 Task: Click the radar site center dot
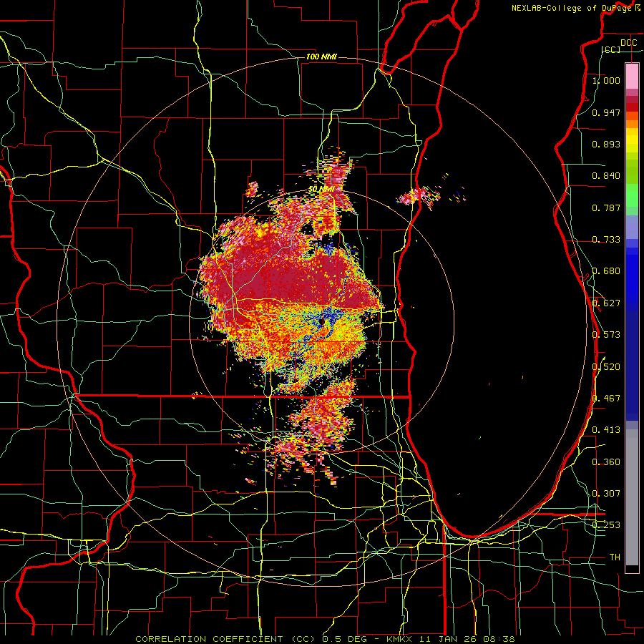(321, 321)
